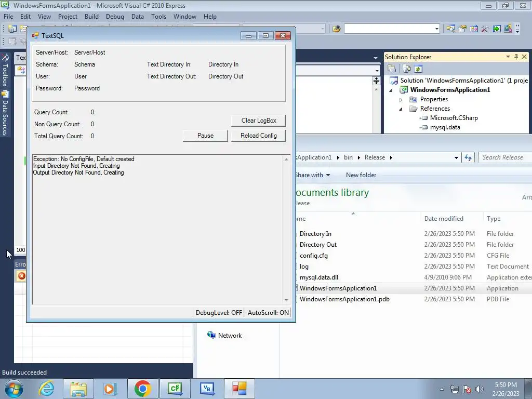
Task: Open the Solution Explorer window position dropdown
Action: 508,57
